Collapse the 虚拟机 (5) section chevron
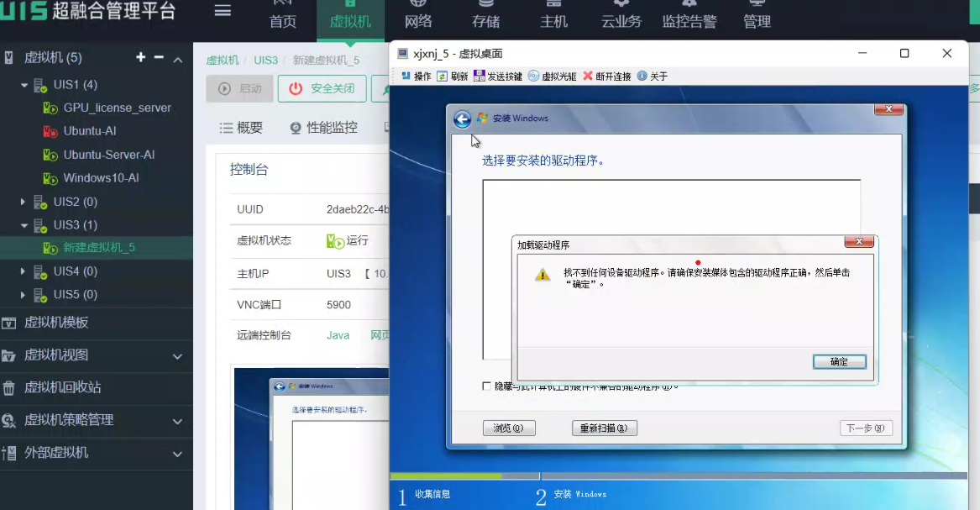Screen dimensions: 980x510 click(x=178, y=60)
